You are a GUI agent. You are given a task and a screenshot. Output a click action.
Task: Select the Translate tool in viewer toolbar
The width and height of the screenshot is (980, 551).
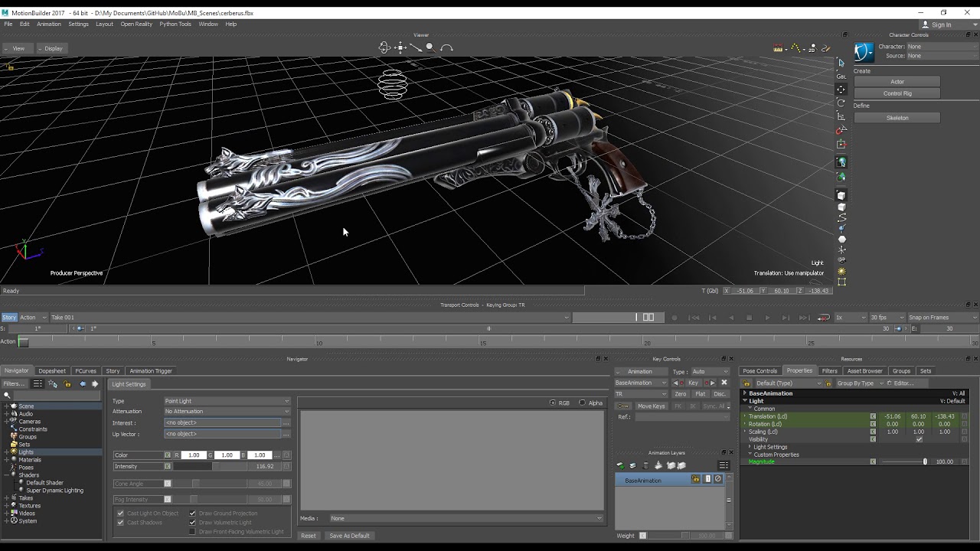pos(841,90)
